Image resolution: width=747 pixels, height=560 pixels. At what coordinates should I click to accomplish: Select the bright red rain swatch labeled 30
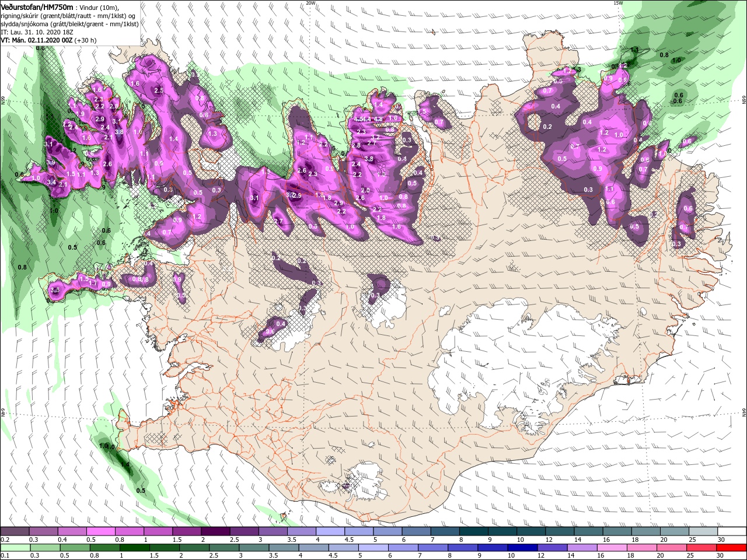tap(732, 548)
